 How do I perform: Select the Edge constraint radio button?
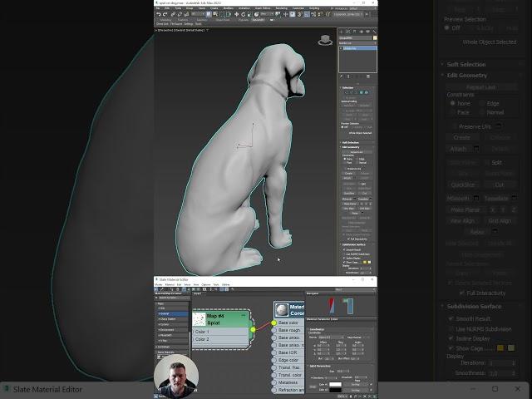pos(357,159)
